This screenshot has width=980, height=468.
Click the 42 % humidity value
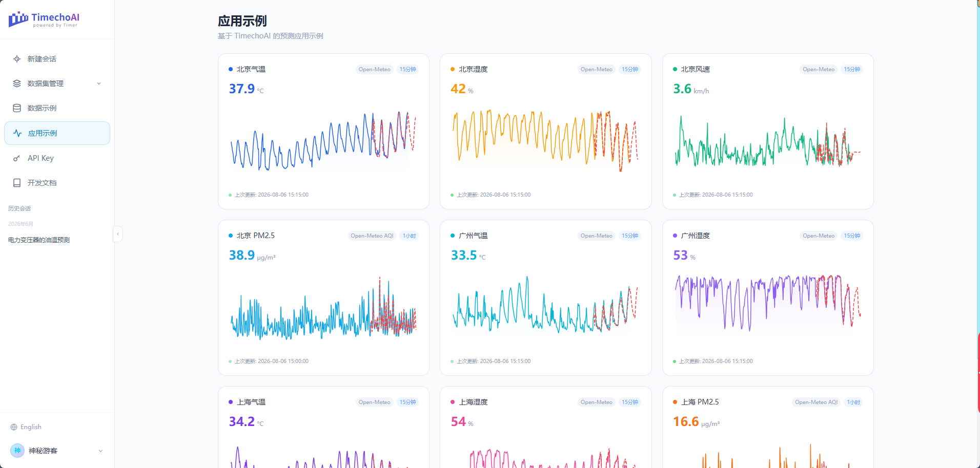tap(462, 89)
